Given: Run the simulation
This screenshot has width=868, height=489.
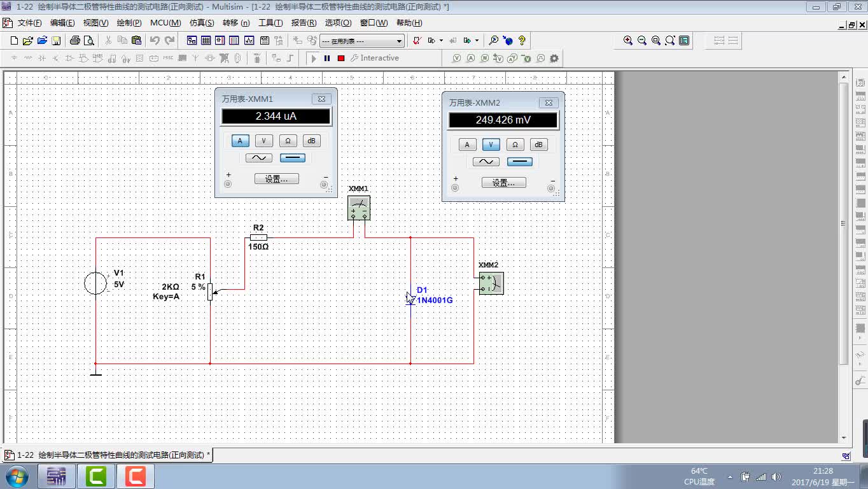Looking at the screenshot, I should click(313, 58).
